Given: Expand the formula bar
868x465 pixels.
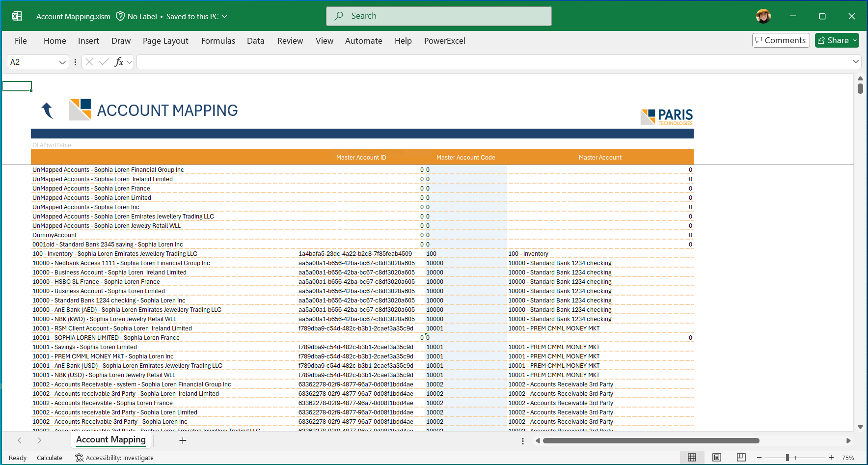Looking at the screenshot, I should click(856, 61).
